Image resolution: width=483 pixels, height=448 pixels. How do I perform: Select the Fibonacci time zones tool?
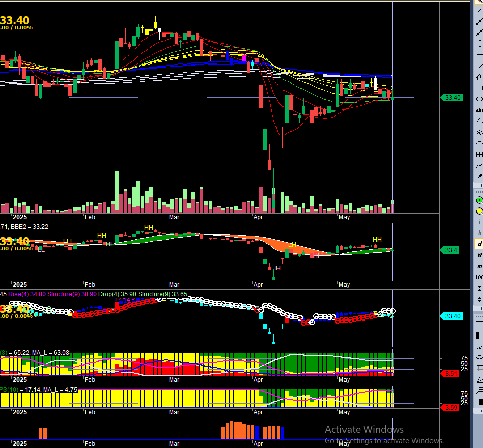478,335
